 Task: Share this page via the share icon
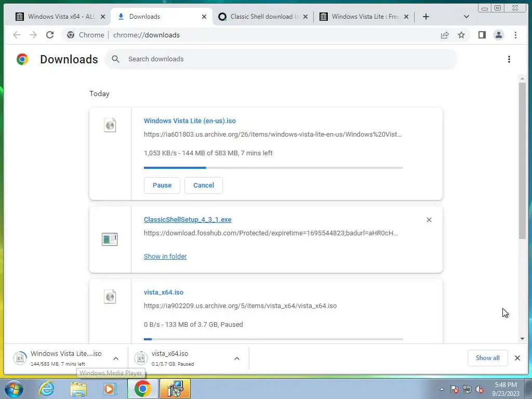[x=445, y=35]
